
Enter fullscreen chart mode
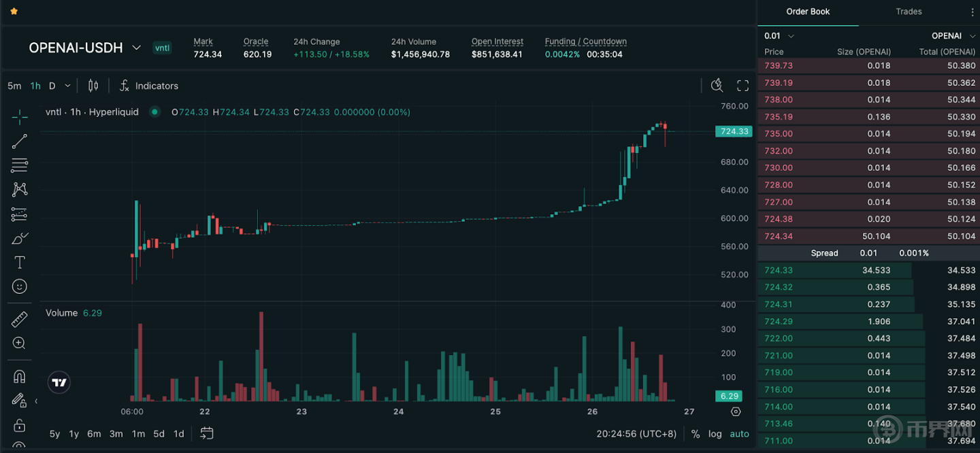point(742,86)
